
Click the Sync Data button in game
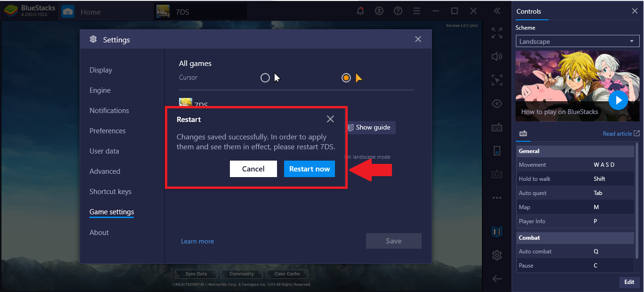[x=196, y=274]
